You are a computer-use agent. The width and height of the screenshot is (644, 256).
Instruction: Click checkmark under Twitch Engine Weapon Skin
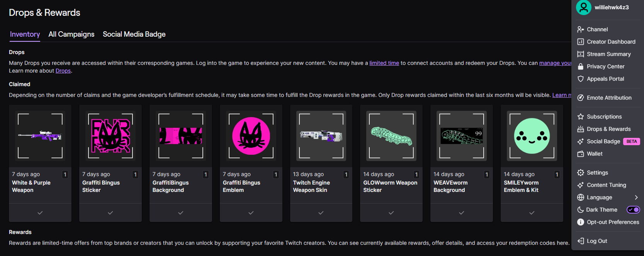321,213
